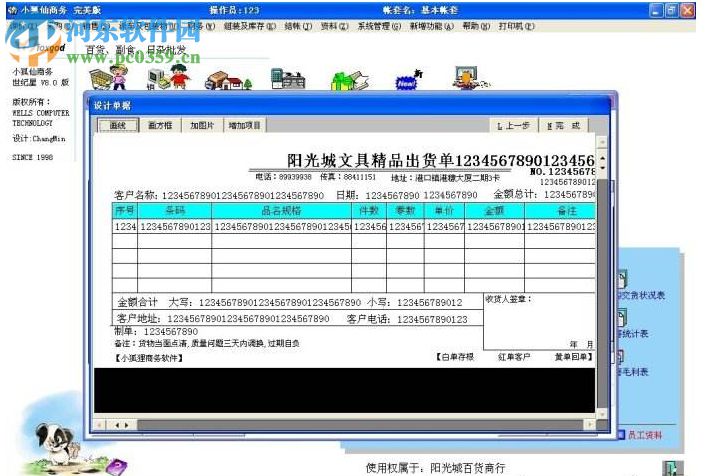Select the 地址 港口镇 address text
This screenshot has height=476, width=719.
click(x=445, y=178)
